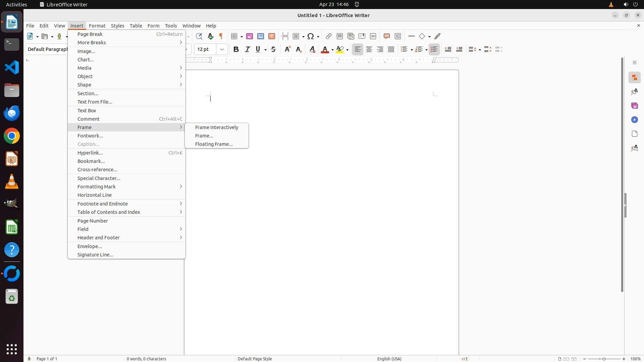Click the zoom slider in the status bar
Viewport: 644px width, 362px height.
[604, 359]
